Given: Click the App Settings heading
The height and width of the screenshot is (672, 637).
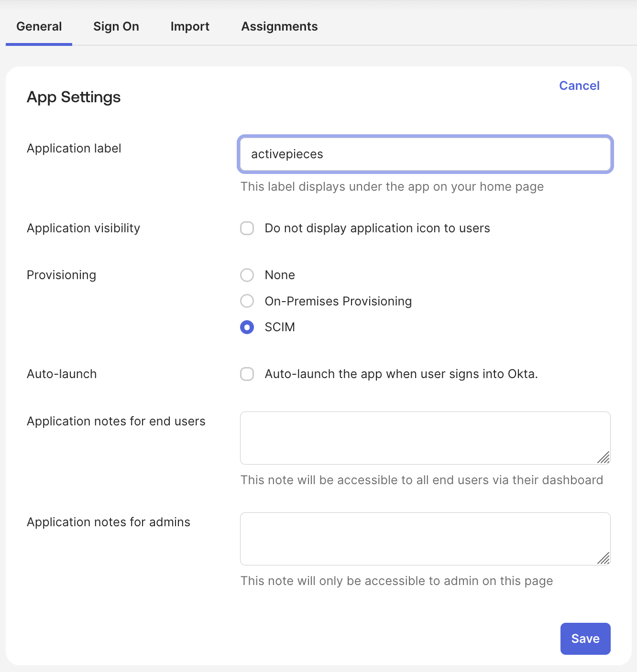Looking at the screenshot, I should pyautogui.click(x=74, y=97).
